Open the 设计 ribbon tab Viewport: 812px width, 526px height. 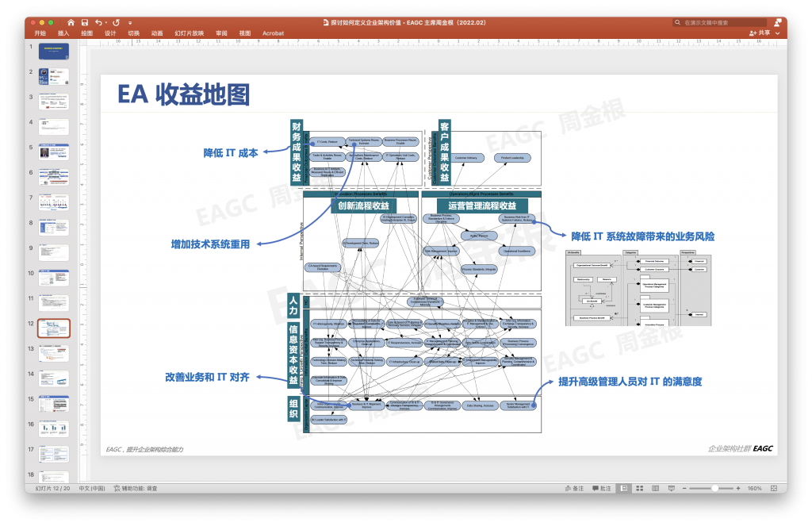110,33
